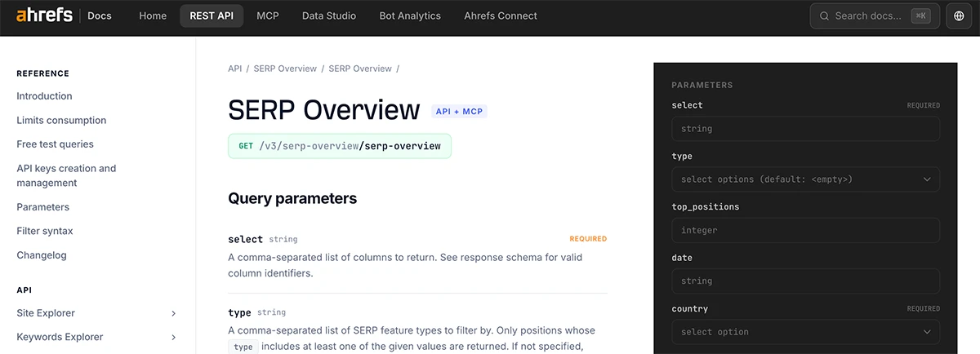This screenshot has height=354, width=980.
Task: Go to the Home tab
Action: click(x=153, y=15)
